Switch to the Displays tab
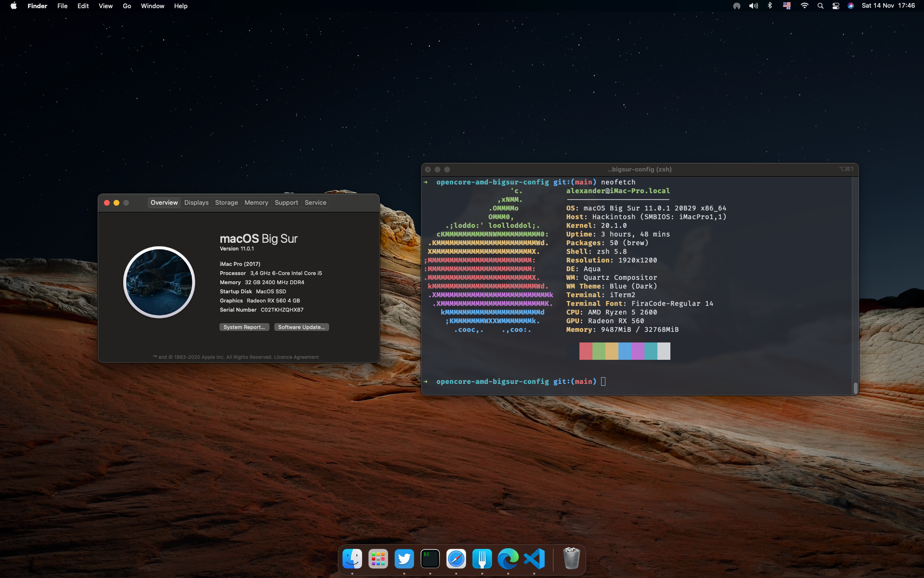 tap(196, 203)
